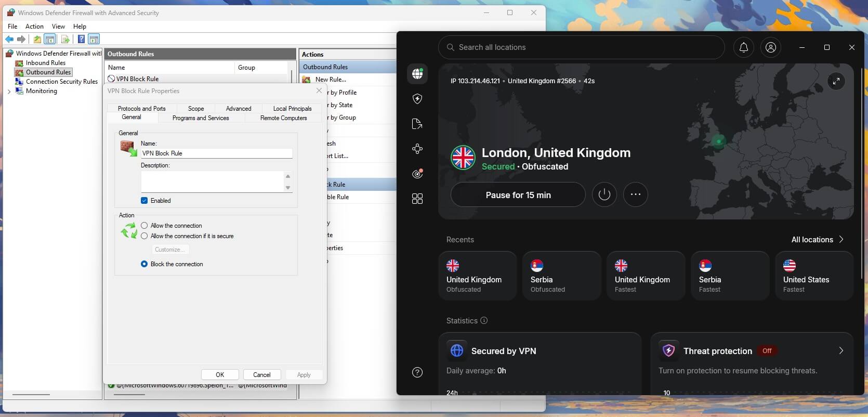The height and width of the screenshot is (417, 868).
Task: Click the power disconnect button in VPN
Action: click(604, 194)
